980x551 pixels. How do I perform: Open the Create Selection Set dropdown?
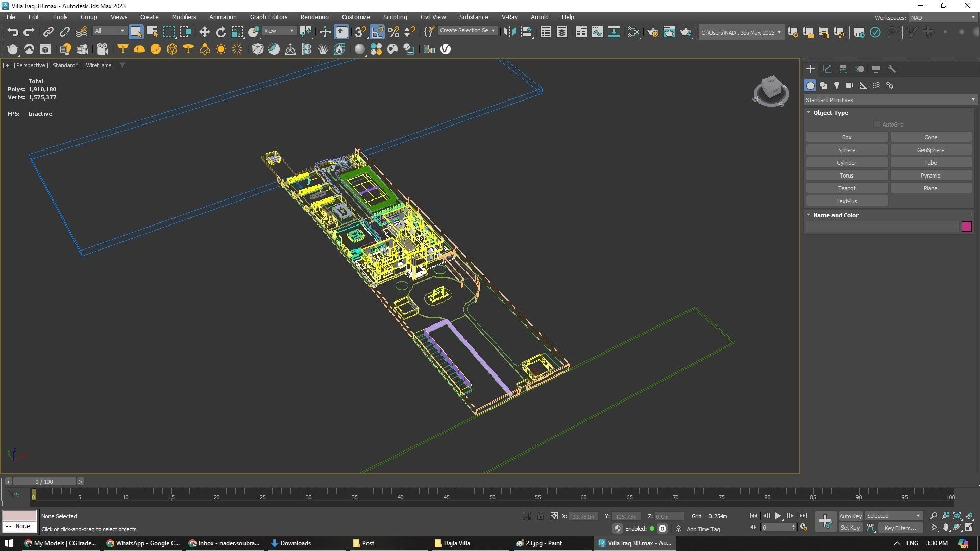[467, 31]
